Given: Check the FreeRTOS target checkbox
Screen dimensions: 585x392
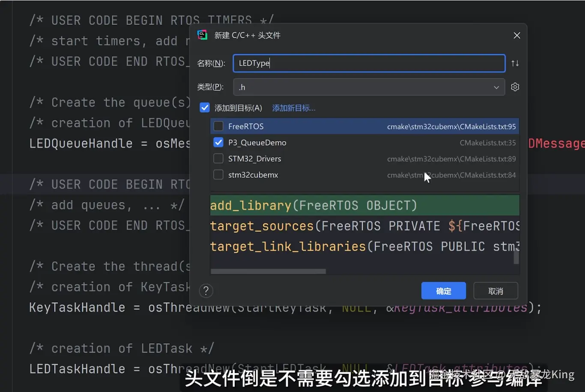Looking at the screenshot, I should (x=218, y=126).
